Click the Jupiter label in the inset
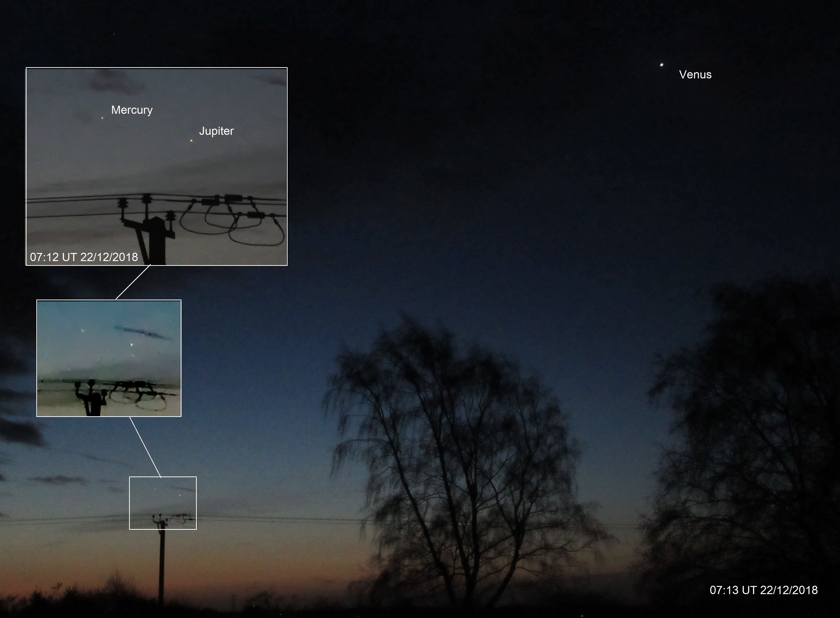Viewport: 840px width, 618px height. point(216,131)
